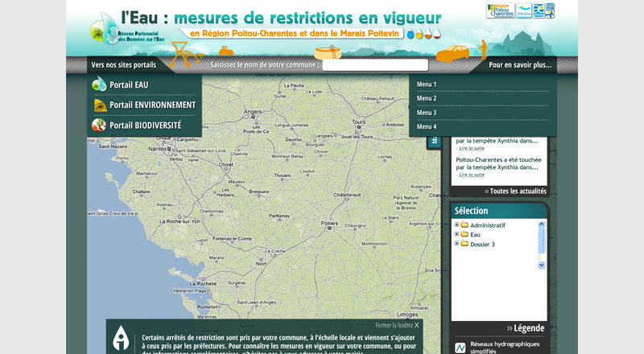The height and width of the screenshot is (354, 644).
Task: Open the Légende panel
Action: pos(526,328)
